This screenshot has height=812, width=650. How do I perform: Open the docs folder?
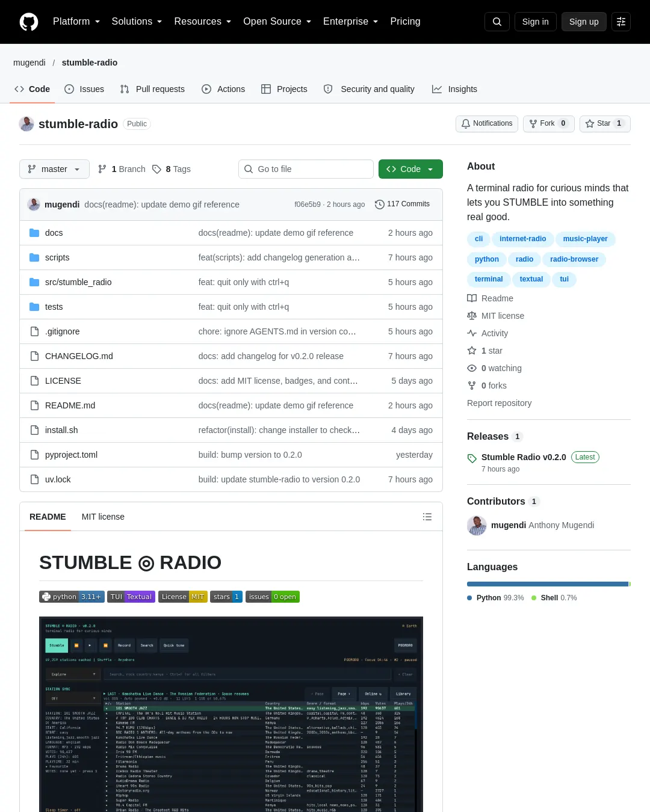click(54, 233)
